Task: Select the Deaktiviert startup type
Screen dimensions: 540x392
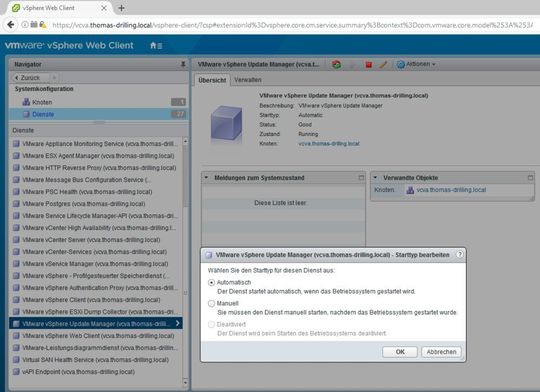Action: [211, 324]
